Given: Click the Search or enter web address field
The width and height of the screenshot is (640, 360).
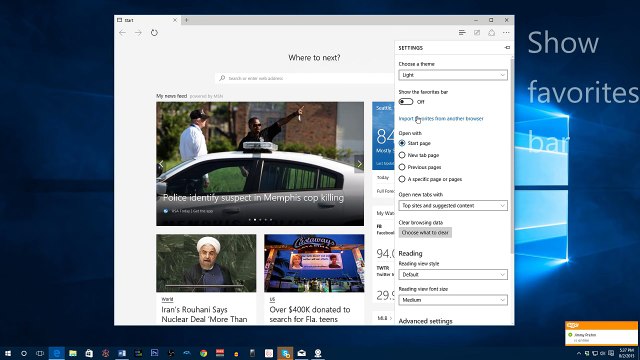Looking at the screenshot, I should (304, 78).
